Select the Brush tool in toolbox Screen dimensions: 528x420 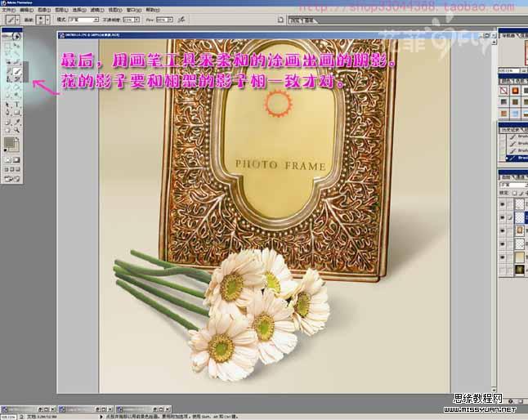17,71
